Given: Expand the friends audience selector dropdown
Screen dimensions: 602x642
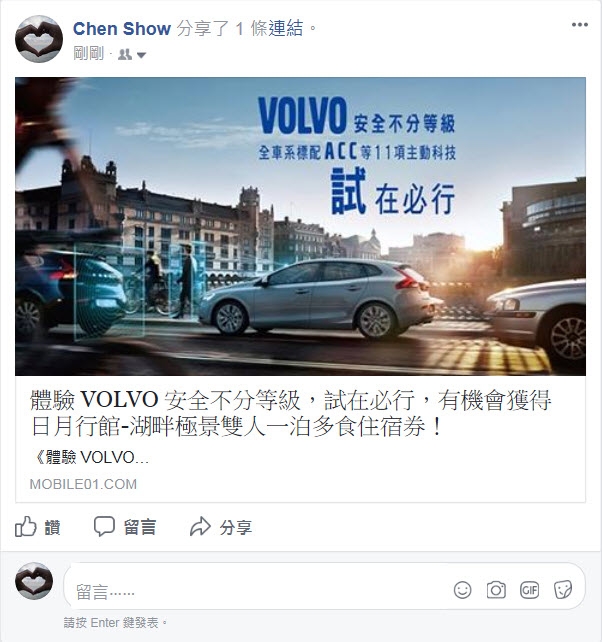Looking at the screenshot, I should tap(141, 55).
